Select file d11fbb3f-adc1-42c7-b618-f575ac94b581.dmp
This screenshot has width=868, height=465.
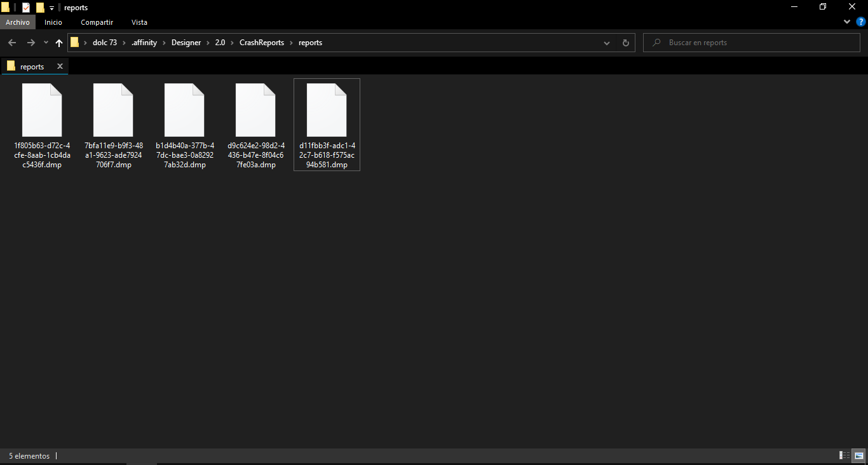(327, 125)
